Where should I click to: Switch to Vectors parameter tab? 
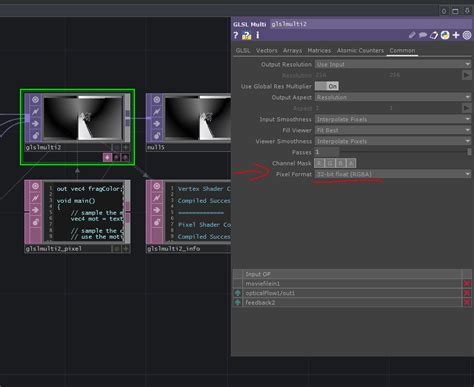pyautogui.click(x=267, y=50)
